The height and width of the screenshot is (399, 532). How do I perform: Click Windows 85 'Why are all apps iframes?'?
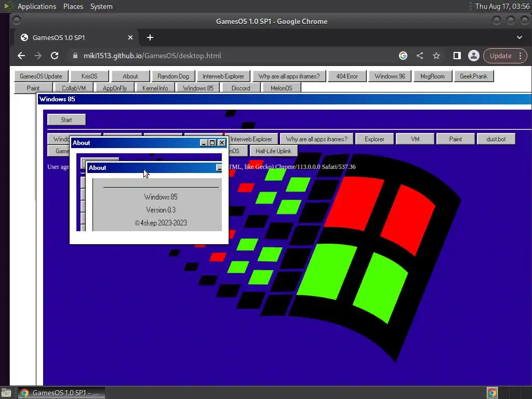coord(316,139)
